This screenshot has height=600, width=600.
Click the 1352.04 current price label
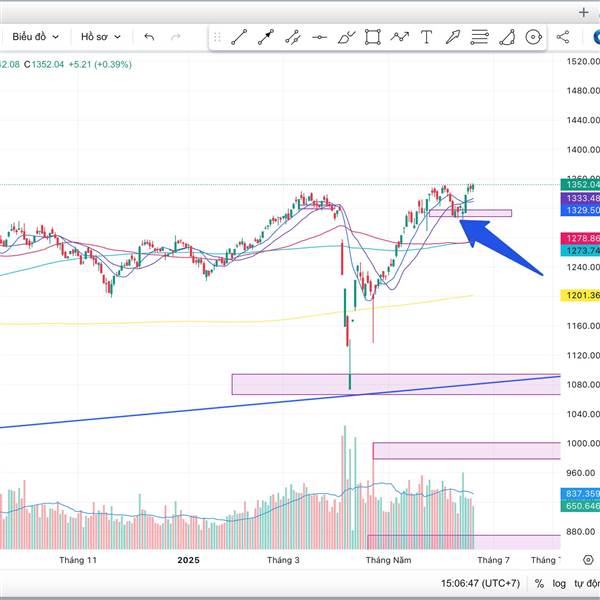(x=580, y=185)
